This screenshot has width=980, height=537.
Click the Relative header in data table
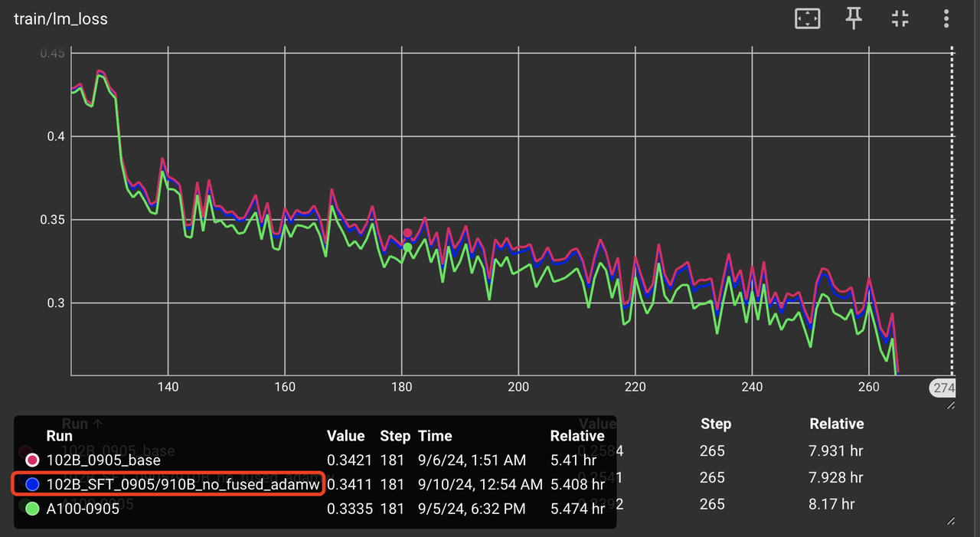(x=836, y=424)
